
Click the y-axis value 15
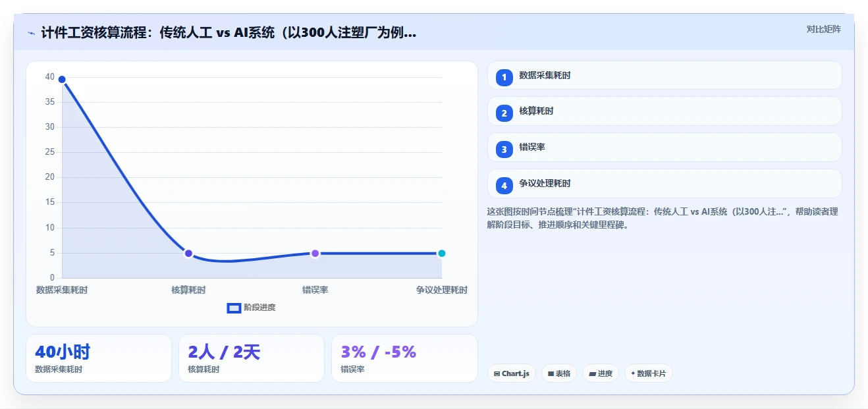(x=50, y=202)
